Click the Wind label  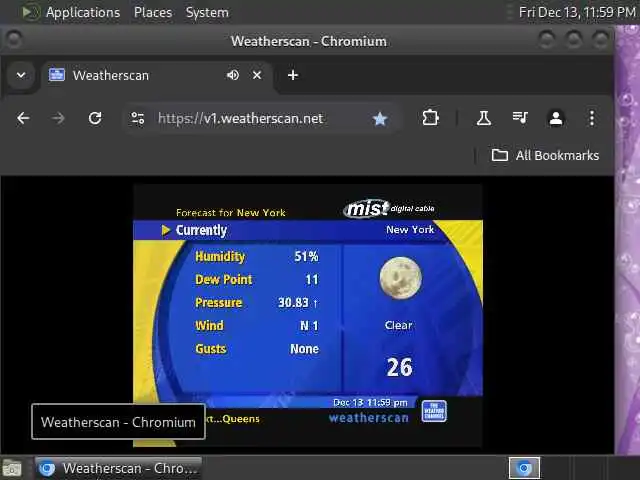[209, 326]
